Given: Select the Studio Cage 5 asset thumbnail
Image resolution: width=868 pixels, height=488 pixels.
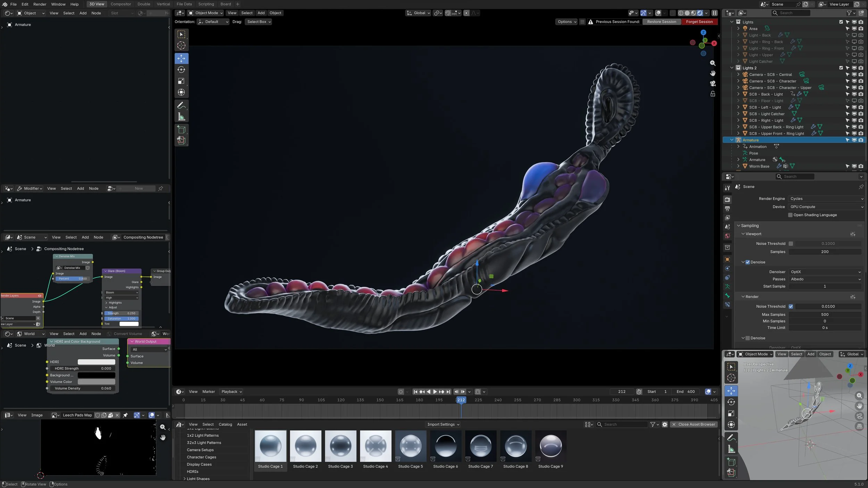Looking at the screenshot, I should point(410,446).
